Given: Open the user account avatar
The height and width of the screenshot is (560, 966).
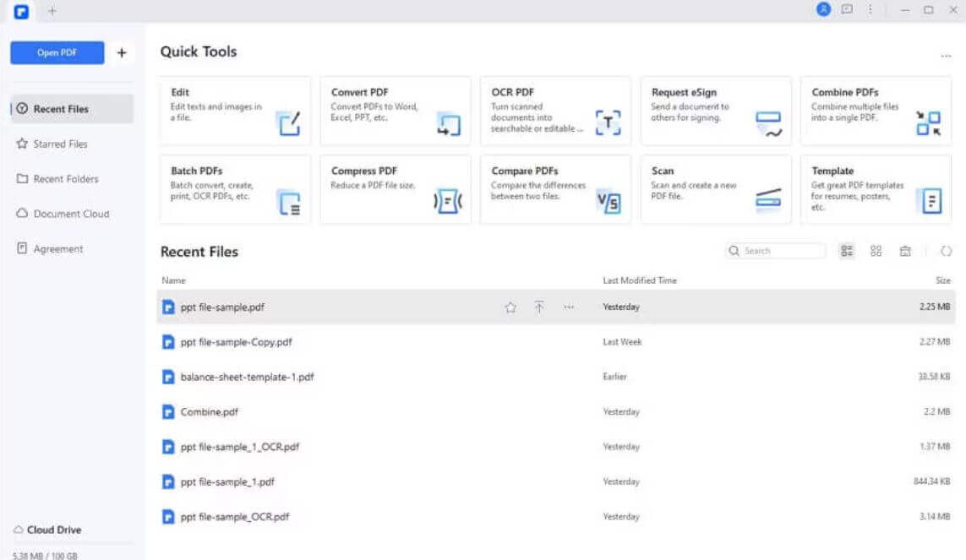Looking at the screenshot, I should click(x=823, y=9).
